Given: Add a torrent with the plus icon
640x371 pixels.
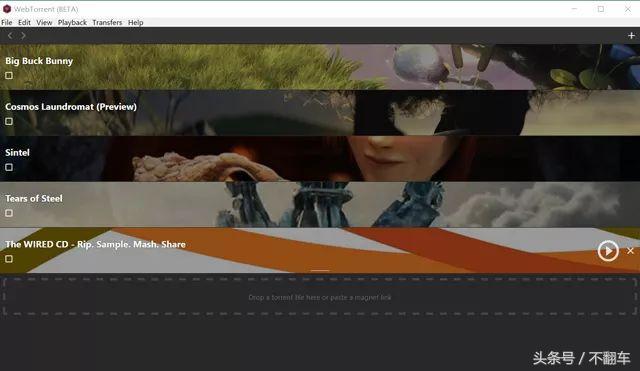Looking at the screenshot, I should [x=631, y=36].
